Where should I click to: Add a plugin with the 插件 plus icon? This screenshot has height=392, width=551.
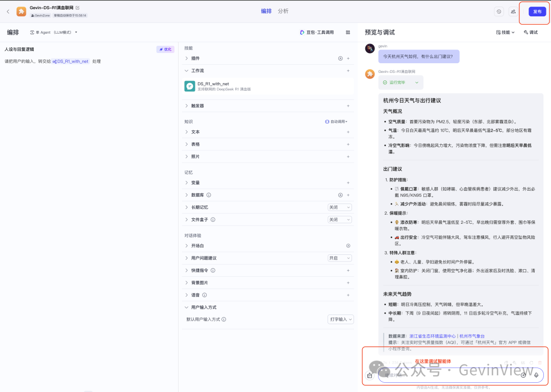(x=348, y=58)
